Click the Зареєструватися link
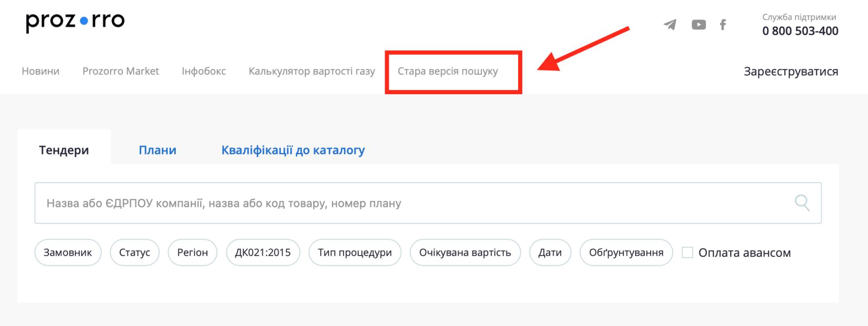 pyautogui.click(x=791, y=72)
